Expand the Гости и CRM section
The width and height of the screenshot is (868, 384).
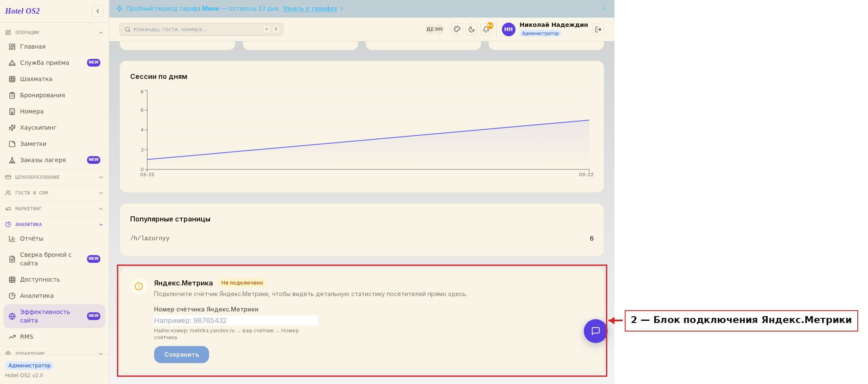click(54, 193)
